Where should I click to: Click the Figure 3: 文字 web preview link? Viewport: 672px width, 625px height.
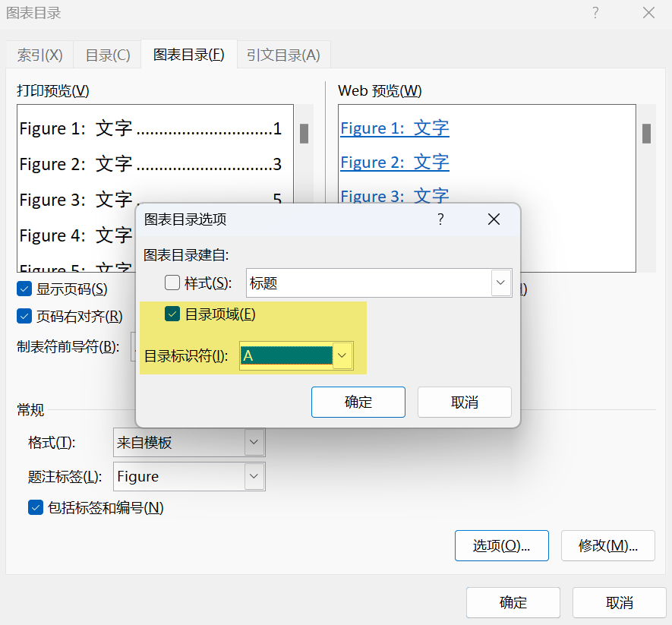pos(395,195)
